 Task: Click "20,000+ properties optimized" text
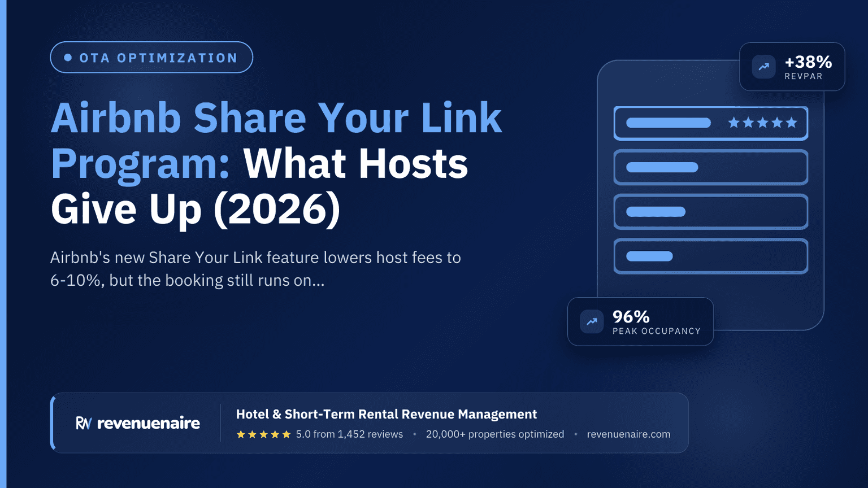pos(495,434)
